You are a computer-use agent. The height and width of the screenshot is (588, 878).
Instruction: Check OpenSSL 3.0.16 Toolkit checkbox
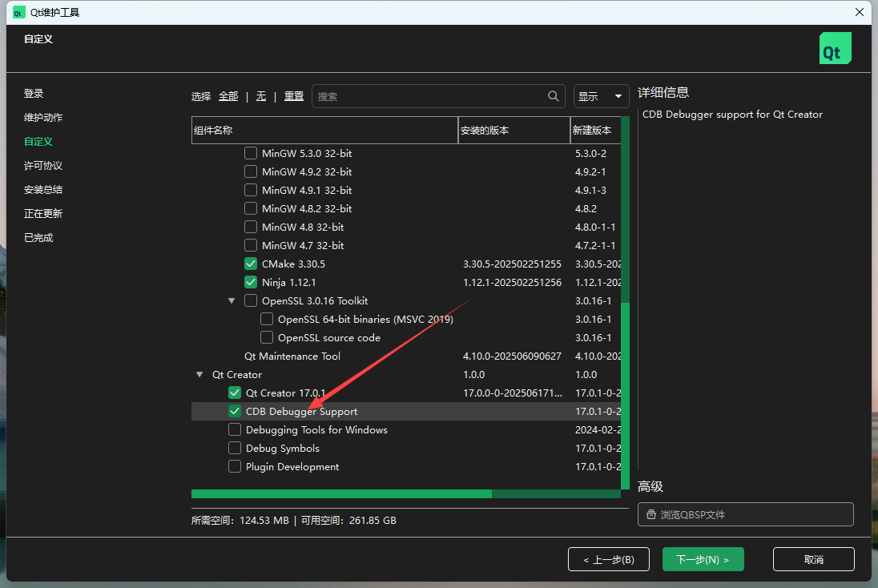tap(251, 300)
